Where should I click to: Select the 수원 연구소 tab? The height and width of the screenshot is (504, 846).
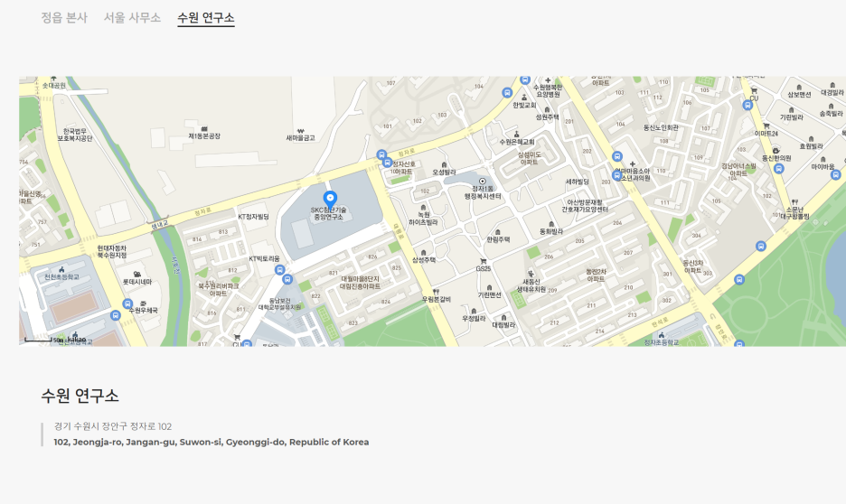[206, 17]
